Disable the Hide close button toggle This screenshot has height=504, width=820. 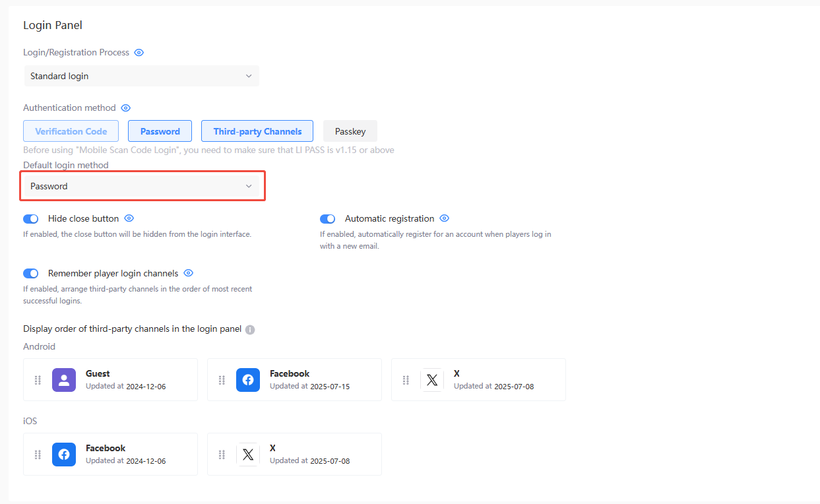(30, 218)
